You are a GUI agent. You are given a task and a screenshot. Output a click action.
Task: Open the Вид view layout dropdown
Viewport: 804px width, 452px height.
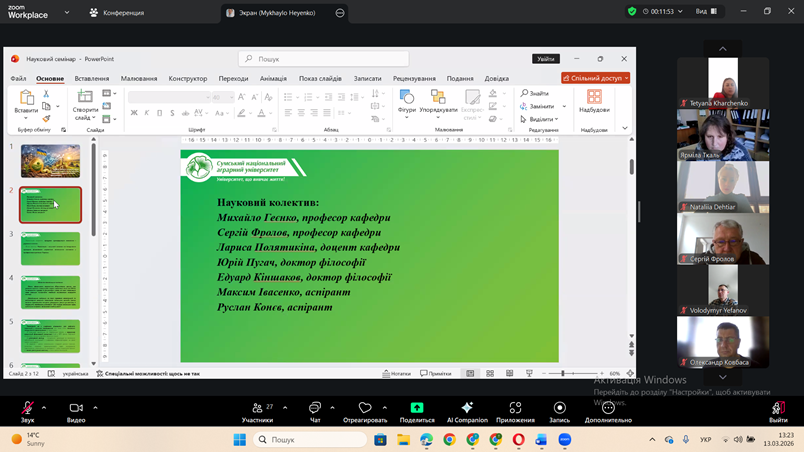tap(706, 12)
